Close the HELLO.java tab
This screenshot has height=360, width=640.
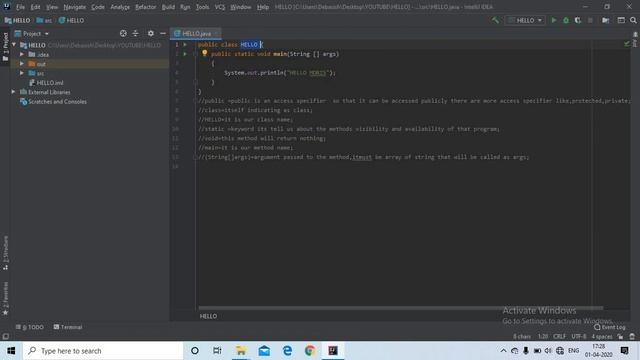216,33
